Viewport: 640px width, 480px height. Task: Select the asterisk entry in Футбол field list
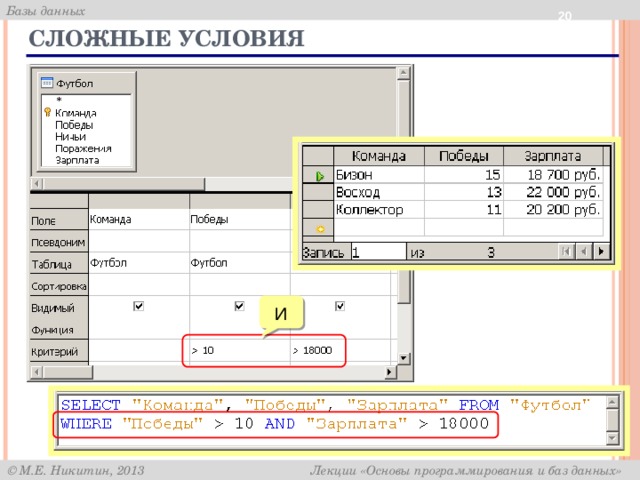pyautogui.click(x=59, y=100)
